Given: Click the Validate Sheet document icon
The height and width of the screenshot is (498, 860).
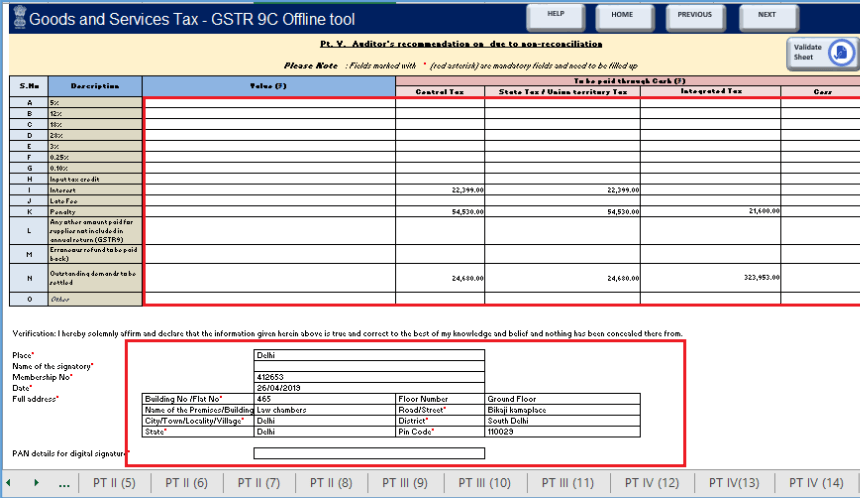Looking at the screenshot, I should pyautogui.click(x=840, y=53).
